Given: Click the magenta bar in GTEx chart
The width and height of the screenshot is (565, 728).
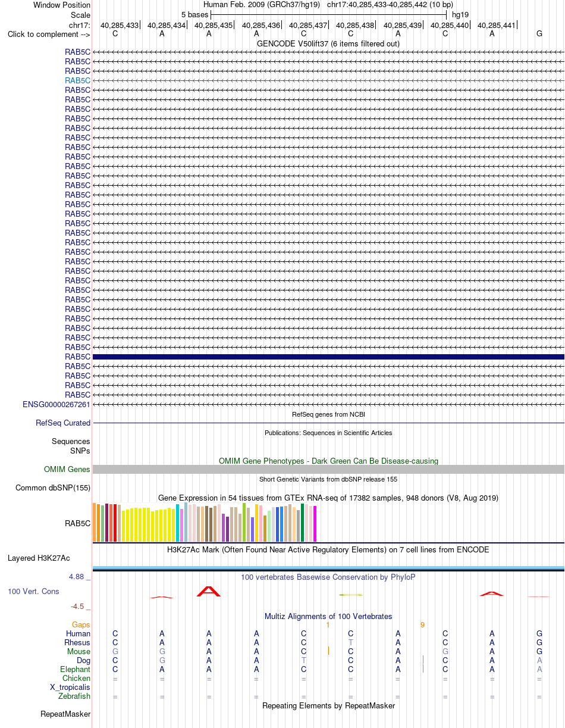Looking at the screenshot, I should [315, 524].
